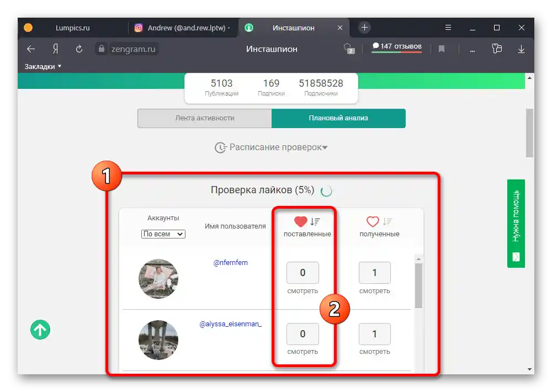This screenshot has width=552, height=392.
Task: Click the green up-arrow scroll button
Action: (x=39, y=330)
